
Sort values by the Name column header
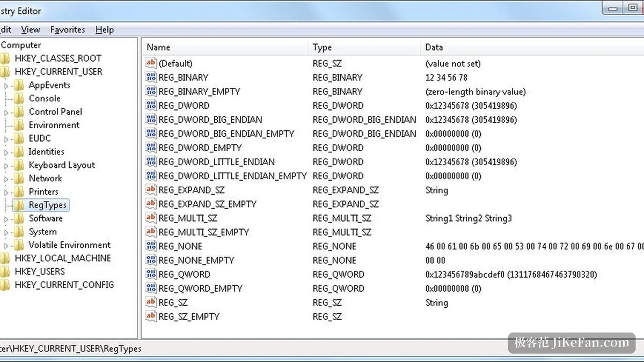point(224,47)
